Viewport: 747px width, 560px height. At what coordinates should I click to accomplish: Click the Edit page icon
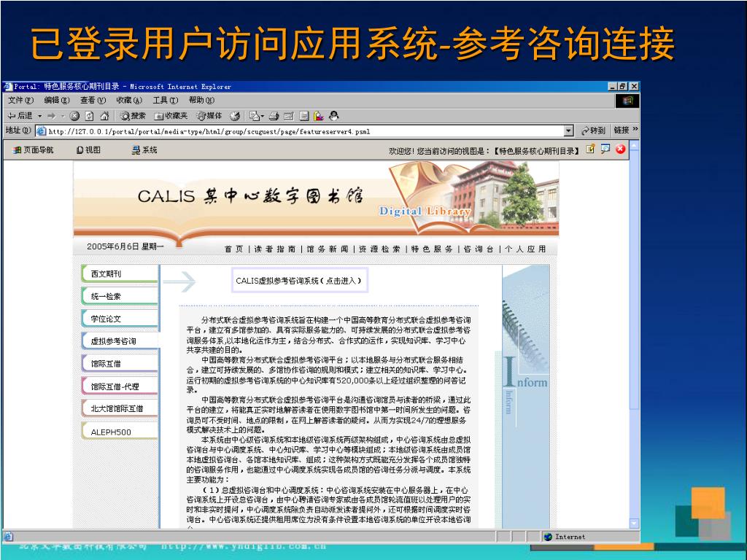pos(289,116)
